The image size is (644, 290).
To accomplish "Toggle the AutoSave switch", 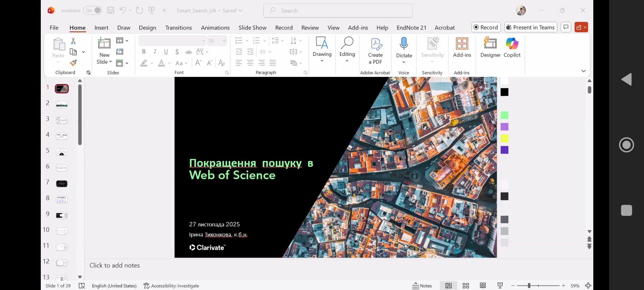I will coord(93,10).
